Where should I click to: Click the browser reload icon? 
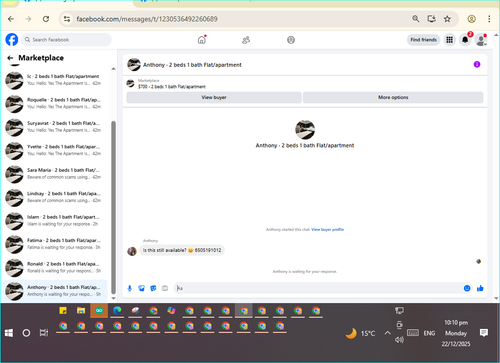[46, 19]
